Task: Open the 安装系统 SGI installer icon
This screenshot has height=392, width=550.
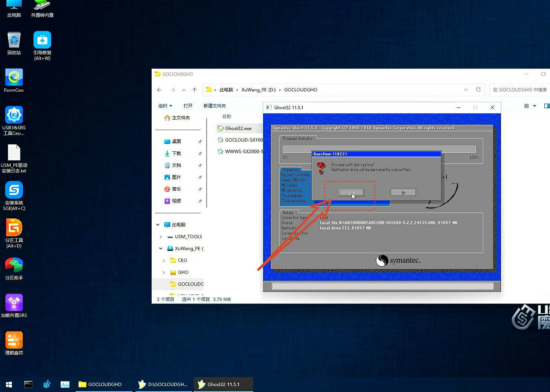Action: click(x=14, y=190)
